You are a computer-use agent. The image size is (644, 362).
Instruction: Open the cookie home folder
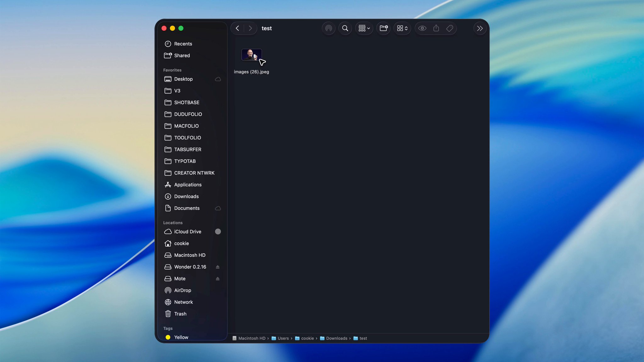192,243
